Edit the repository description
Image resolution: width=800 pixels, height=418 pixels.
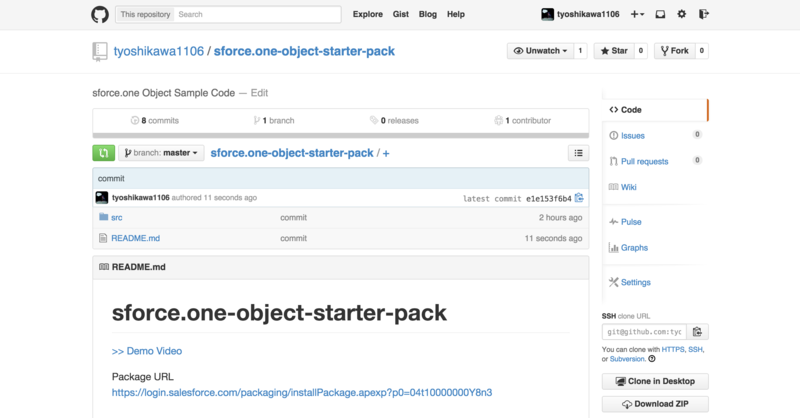259,93
